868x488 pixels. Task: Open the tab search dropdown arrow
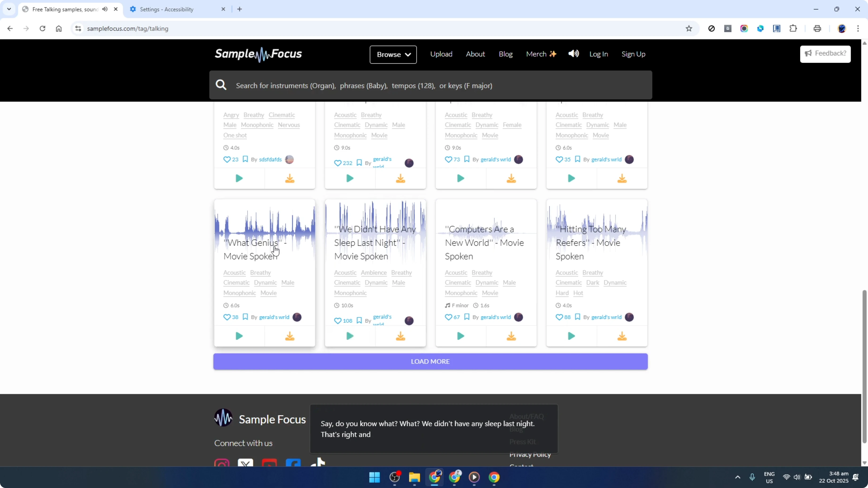pyautogui.click(x=9, y=9)
